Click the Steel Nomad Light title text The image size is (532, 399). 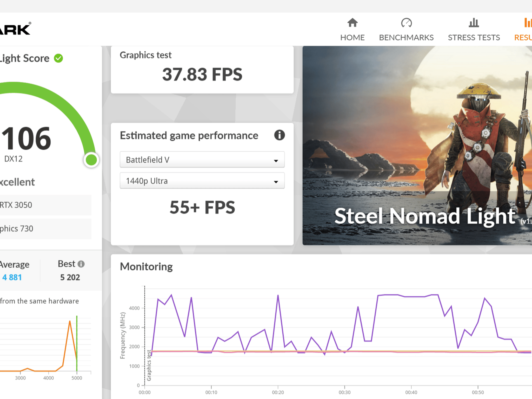point(425,216)
